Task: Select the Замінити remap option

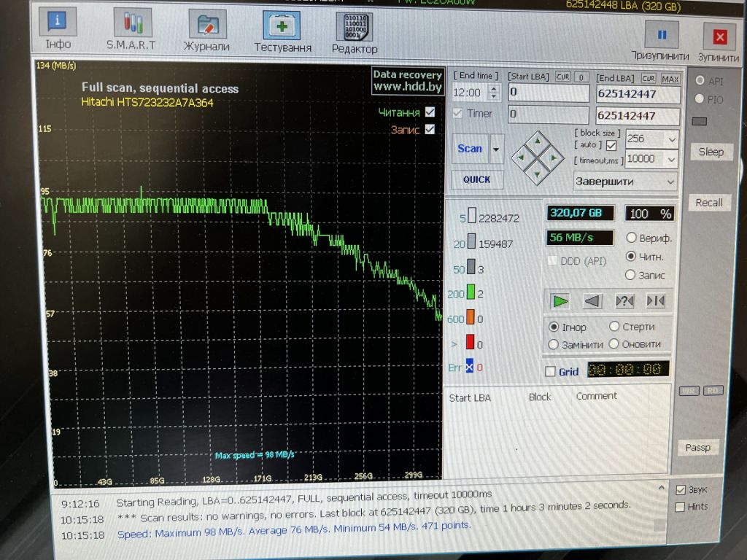Action: coord(553,344)
